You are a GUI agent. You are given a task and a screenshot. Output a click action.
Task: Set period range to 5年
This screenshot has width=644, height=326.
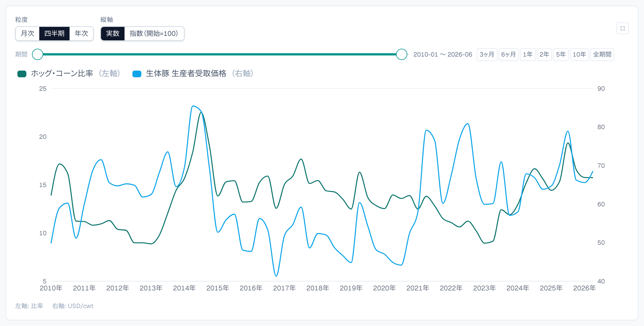tap(561, 54)
